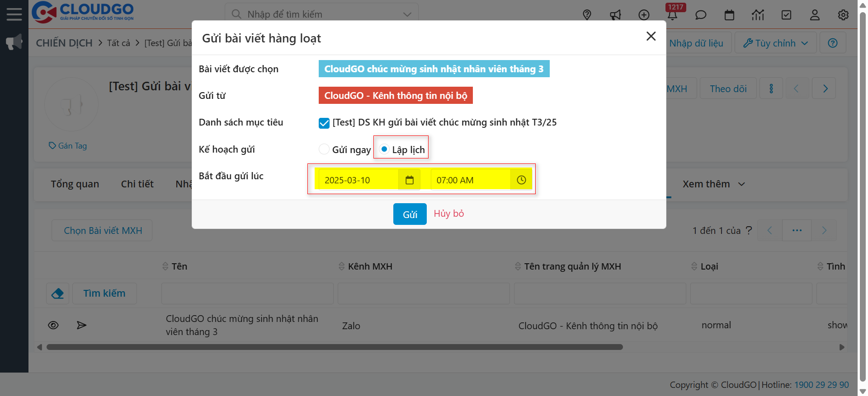Image resolution: width=868 pixels, height=396 pixels.
Task: Close the Gửi bài viết hàng loạt dialog
Action: (x=651, y=36)
